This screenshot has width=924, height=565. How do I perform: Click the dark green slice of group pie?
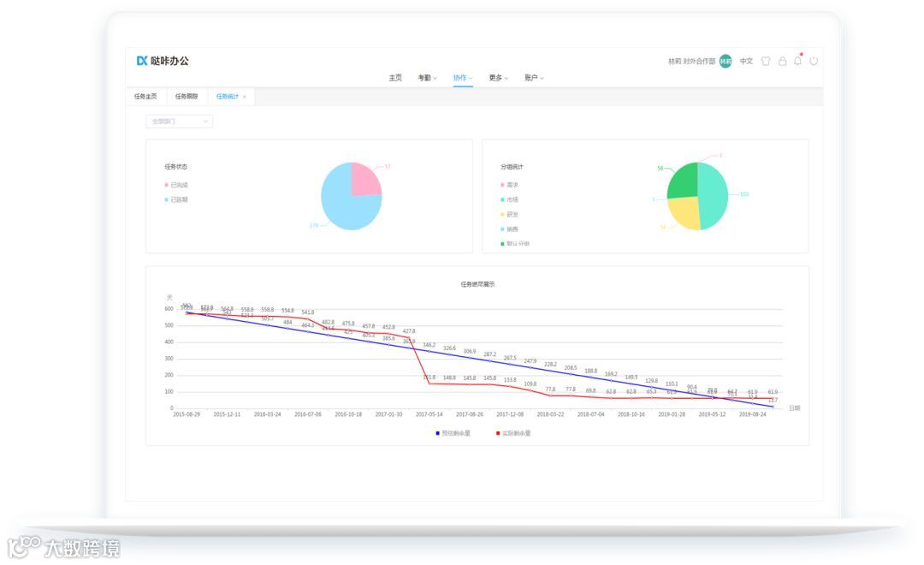point(684,183)
